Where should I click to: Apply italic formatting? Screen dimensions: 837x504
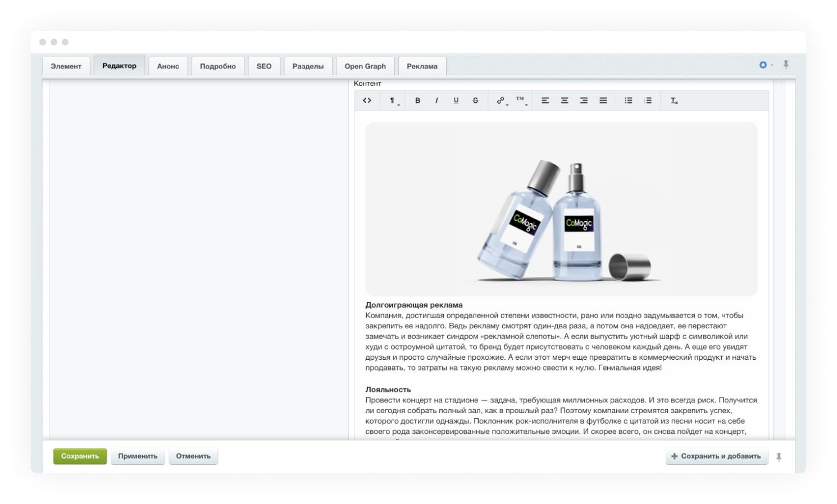(x=436, y=100)
